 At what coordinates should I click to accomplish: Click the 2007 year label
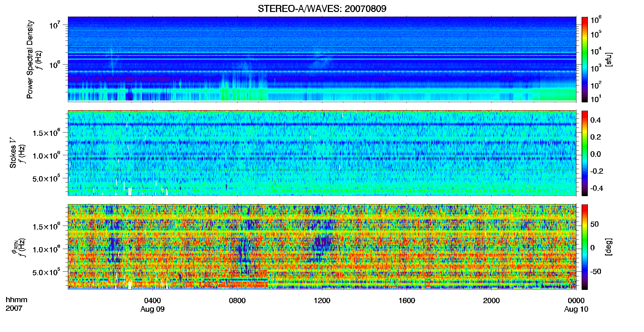coord(14,308)
